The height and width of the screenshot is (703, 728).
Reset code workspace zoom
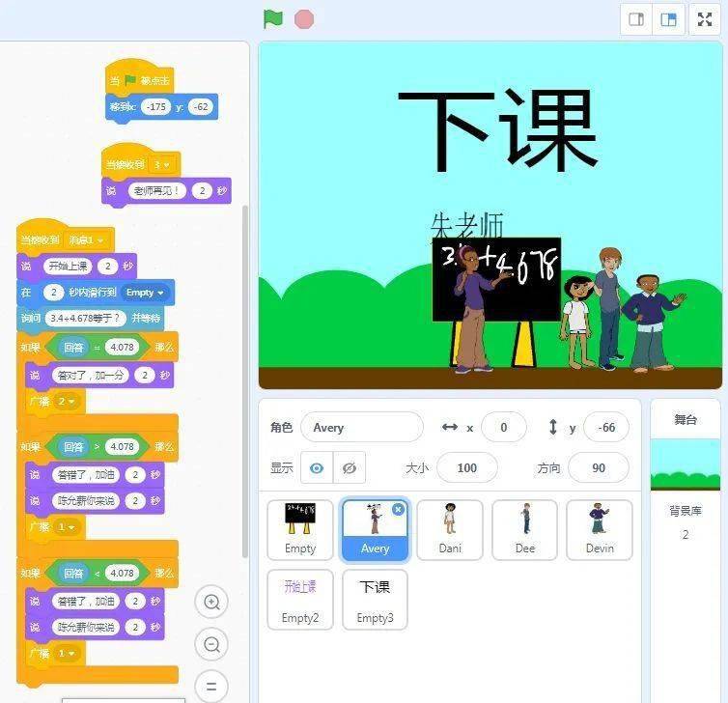pyautogui.click(x=210, y=686)
